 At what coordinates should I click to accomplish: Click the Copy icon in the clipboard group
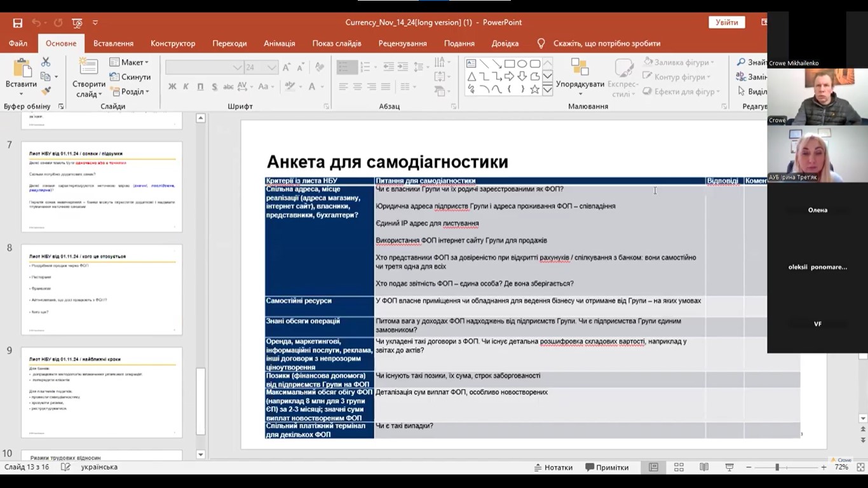(46, 77)
